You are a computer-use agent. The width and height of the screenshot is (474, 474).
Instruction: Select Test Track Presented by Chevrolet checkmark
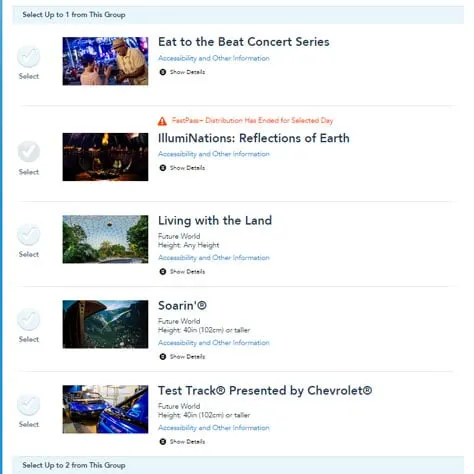(29, 404)
